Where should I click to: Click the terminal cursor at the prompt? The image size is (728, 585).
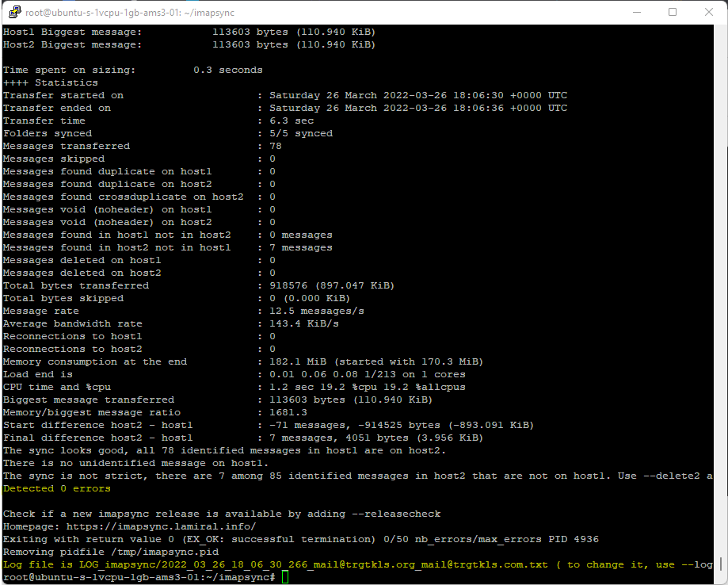tap(285, 577)
